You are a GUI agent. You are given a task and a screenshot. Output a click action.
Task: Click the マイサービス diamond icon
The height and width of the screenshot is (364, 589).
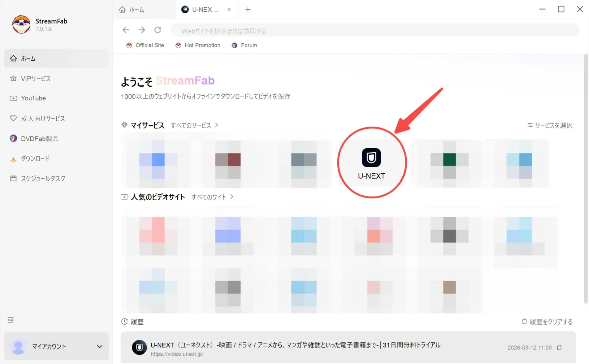click(124, 125)
